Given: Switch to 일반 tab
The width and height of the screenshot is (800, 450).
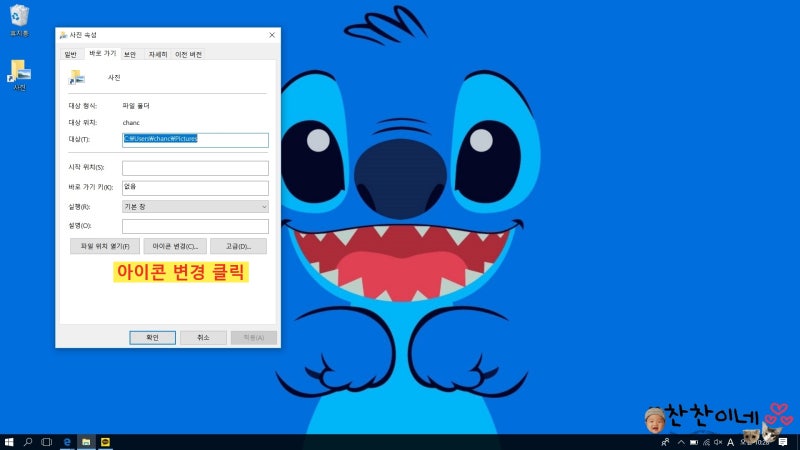Looking at the screenshot, I should [71, 54].
